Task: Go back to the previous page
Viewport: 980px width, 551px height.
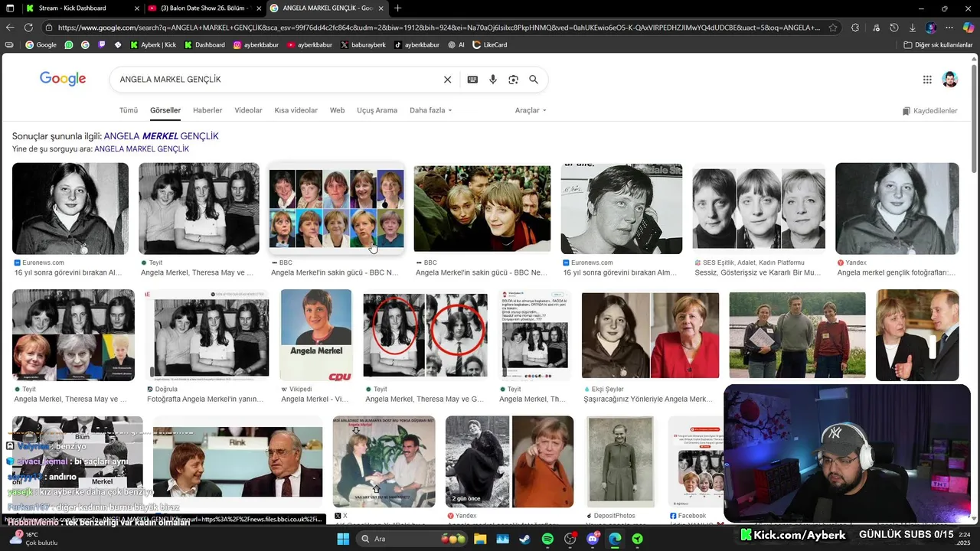Action: pos(10,28)
